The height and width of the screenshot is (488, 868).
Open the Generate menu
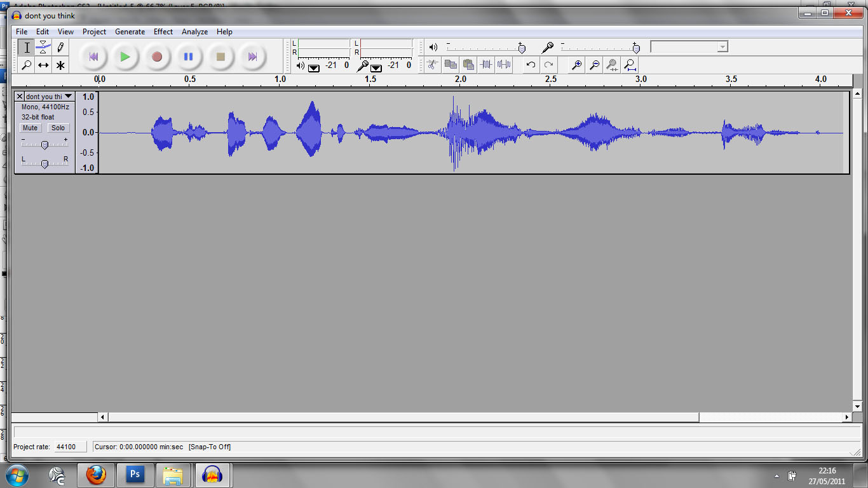pyautogui.click(x=130, y=31)
